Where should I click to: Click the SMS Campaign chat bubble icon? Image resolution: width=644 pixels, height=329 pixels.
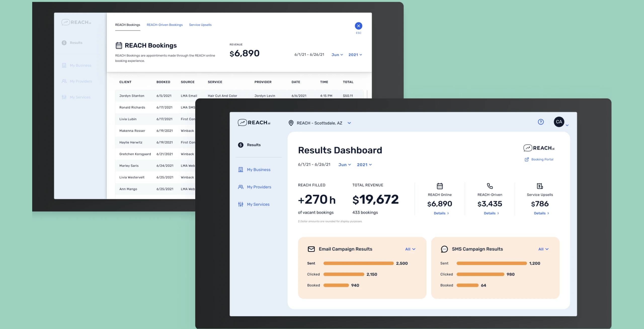coord(444,249)
